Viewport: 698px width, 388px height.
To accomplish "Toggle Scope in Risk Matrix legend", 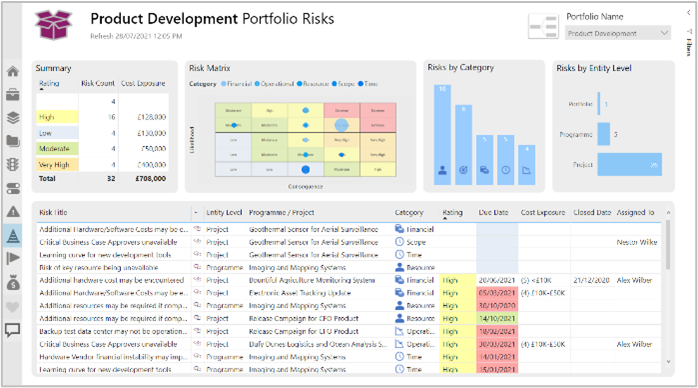I will tap(343, 84).
